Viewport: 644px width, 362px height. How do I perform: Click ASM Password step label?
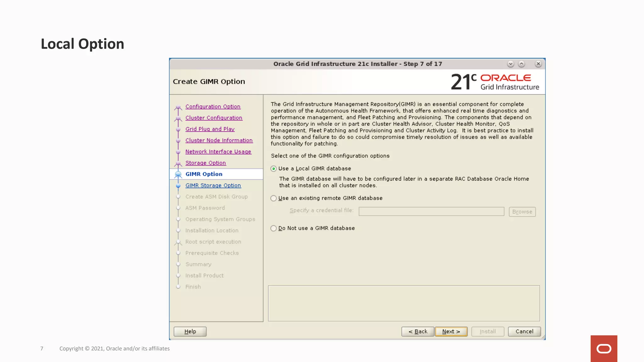pyautogui.click(x=205, y=208)
